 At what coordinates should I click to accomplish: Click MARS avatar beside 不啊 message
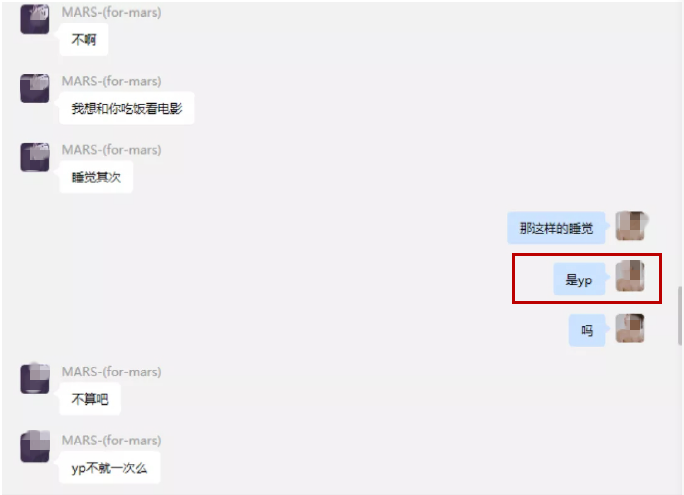[35, 19]
